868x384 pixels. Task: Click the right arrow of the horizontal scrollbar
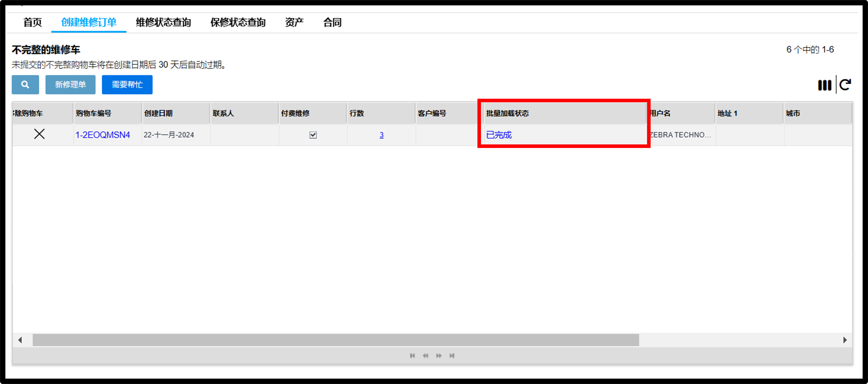coord(845,340)
